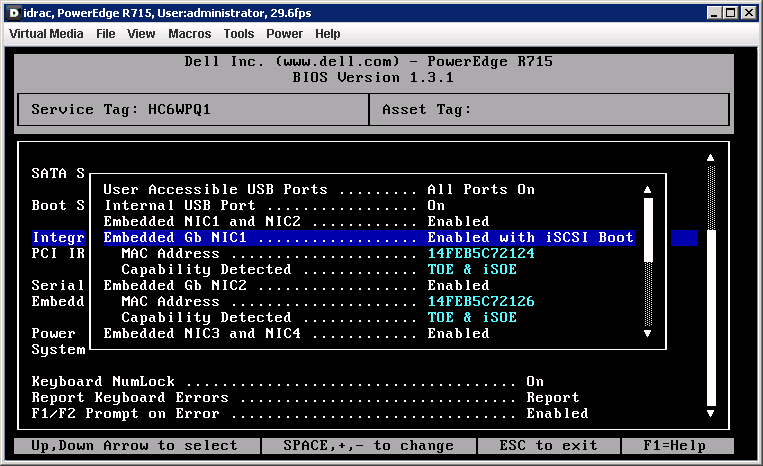Select the Embedded Gb NIC1 row

coord(368,237)
